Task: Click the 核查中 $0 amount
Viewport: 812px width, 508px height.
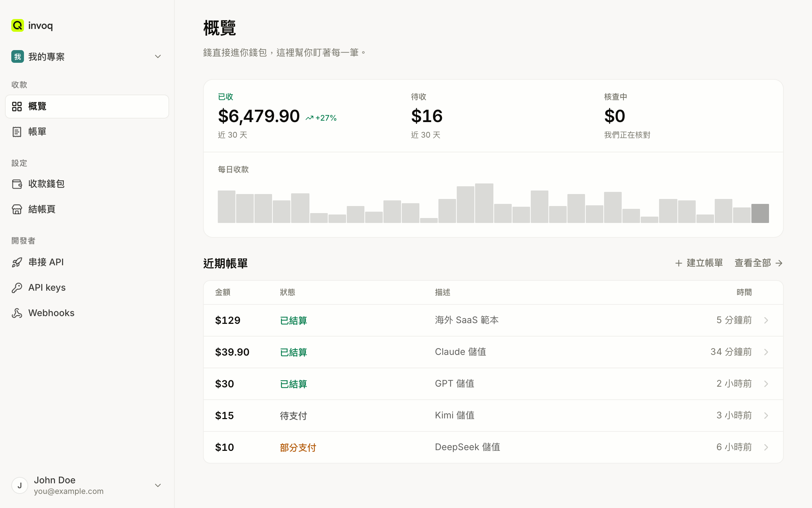Action: (x=615, y=116)
